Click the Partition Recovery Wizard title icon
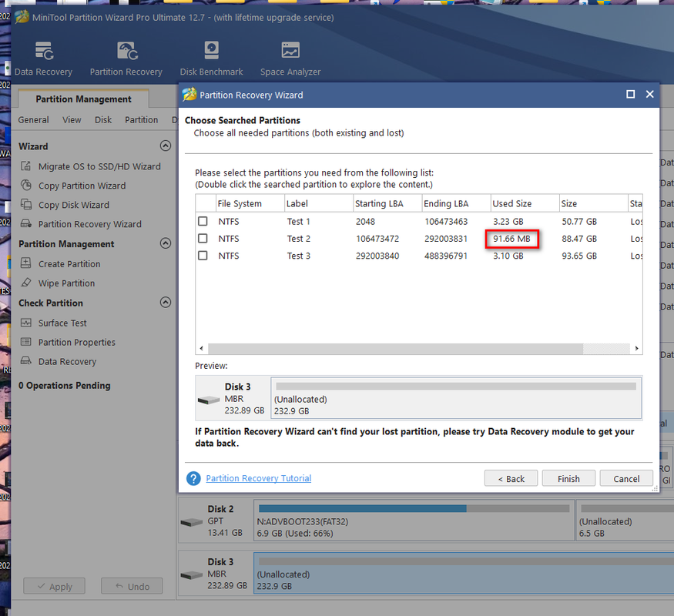The width and height of the screenshot is (674, 616). tap(189, 95)
